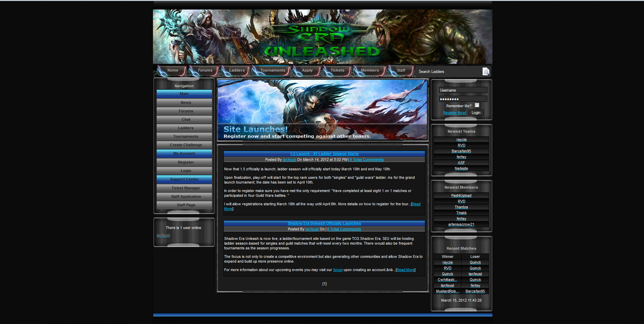Click winner RVD in Recent Matches
This screenshot has width=644, height=324.
pyautogui.click(x=447, y=268)
